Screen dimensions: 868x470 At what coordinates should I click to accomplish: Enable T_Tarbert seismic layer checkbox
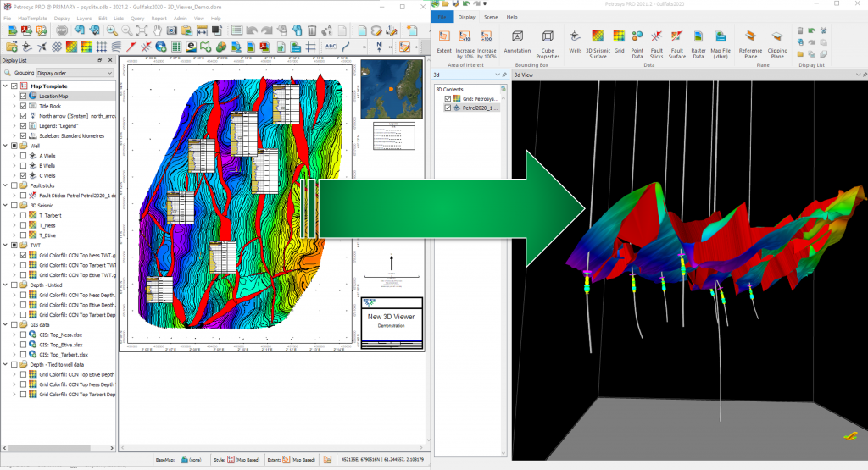23,215
